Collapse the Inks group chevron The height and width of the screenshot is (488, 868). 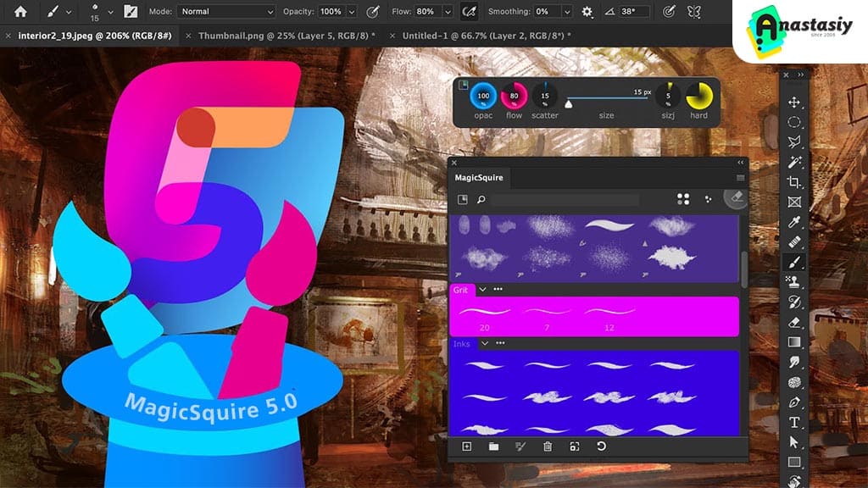click(x=485, y=344)
